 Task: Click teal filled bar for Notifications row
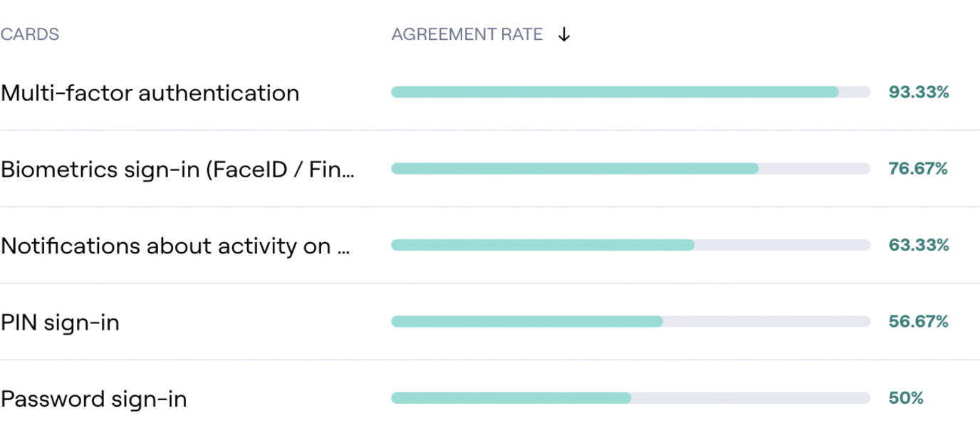pyautogui.click(x=543, y=245)
